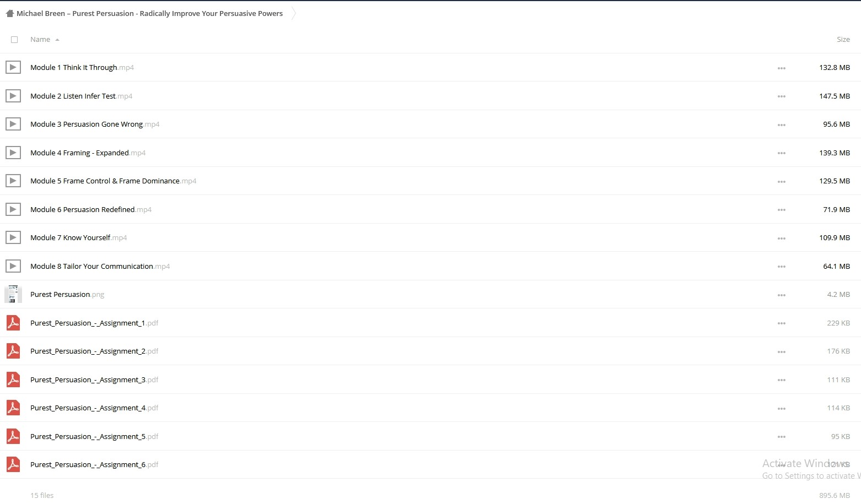
Task: Open the more-options dots for Assignment_5.pdf
Action: 782,437
